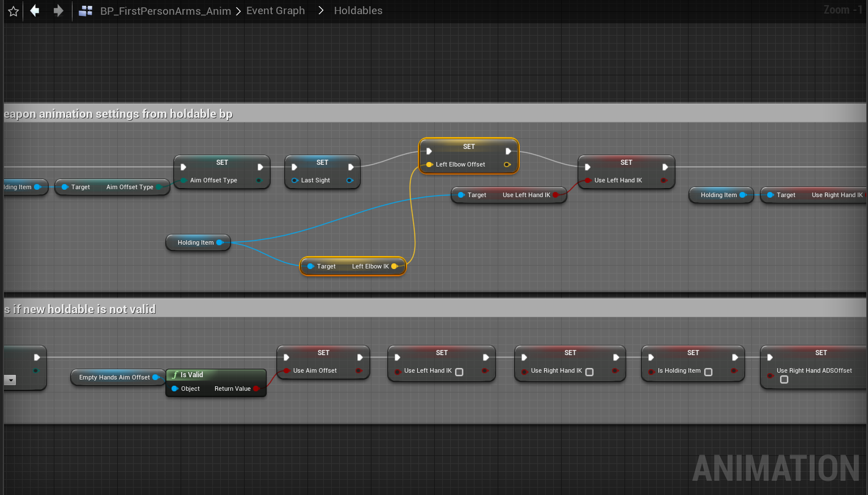Go to the Event Graph breadcrumb
The image size is (868, 495).
pos(275,11)
